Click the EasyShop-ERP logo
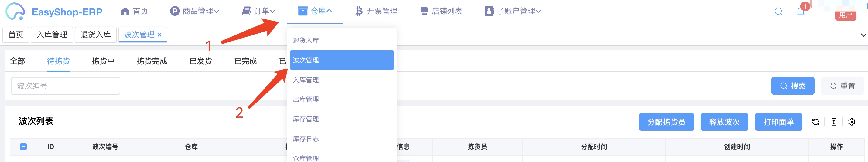This screenshot has width=868, height=162. coord(54,12)
